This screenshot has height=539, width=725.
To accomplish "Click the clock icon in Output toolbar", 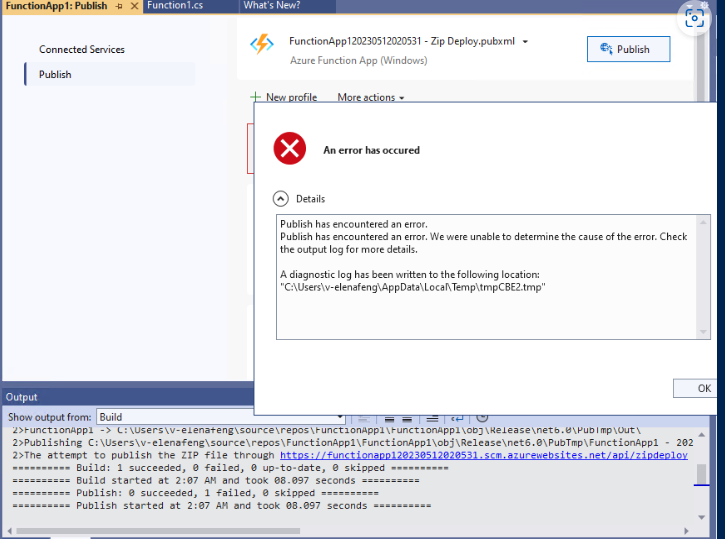I will [482, 418].
